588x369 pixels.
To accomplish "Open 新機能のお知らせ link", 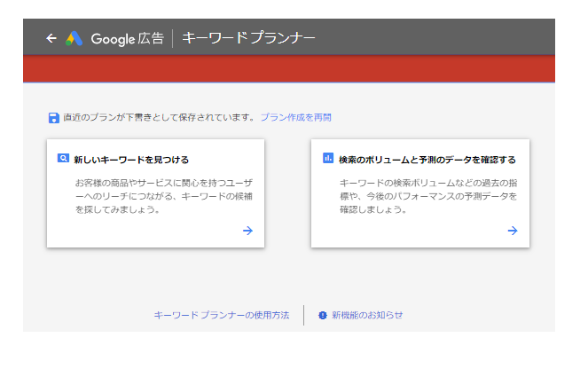I will click(x=367, y=315).
